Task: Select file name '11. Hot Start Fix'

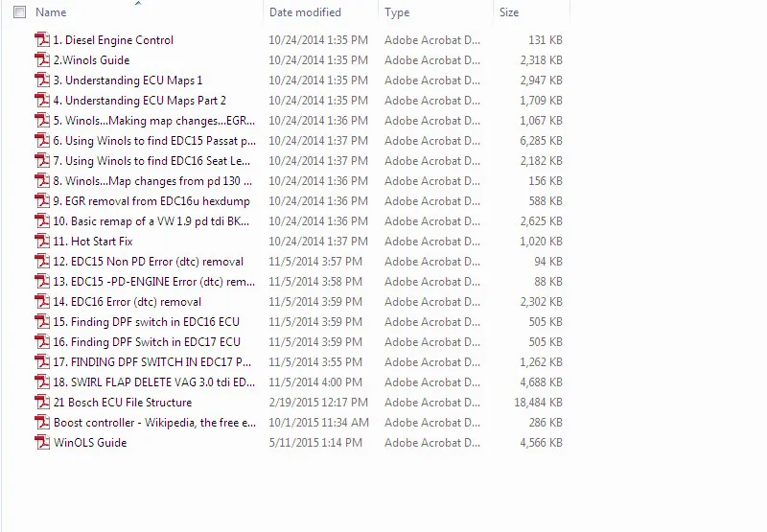Action: (93, 241)
